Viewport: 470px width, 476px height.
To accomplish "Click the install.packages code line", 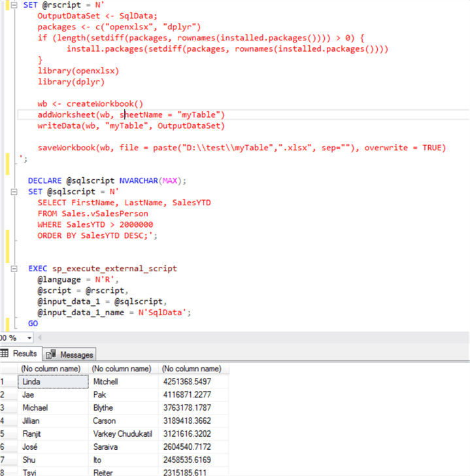I will (227, 49).
